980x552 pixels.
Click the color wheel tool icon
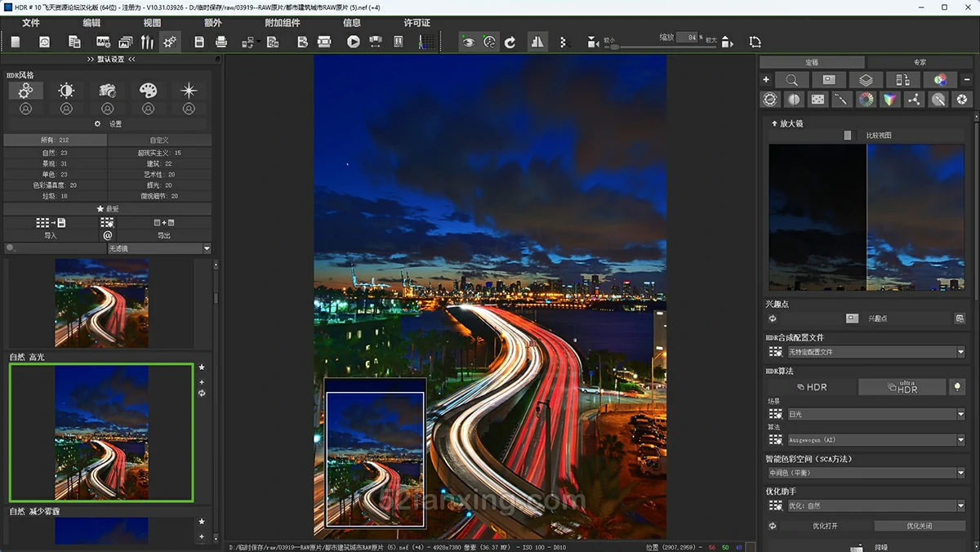pos(866,100)
